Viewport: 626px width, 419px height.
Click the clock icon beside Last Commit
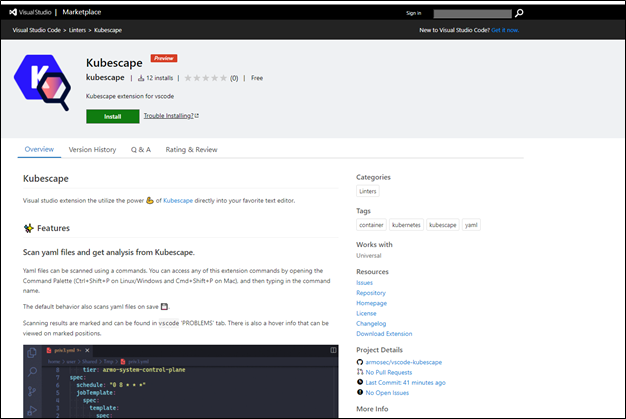click(360, 382)
